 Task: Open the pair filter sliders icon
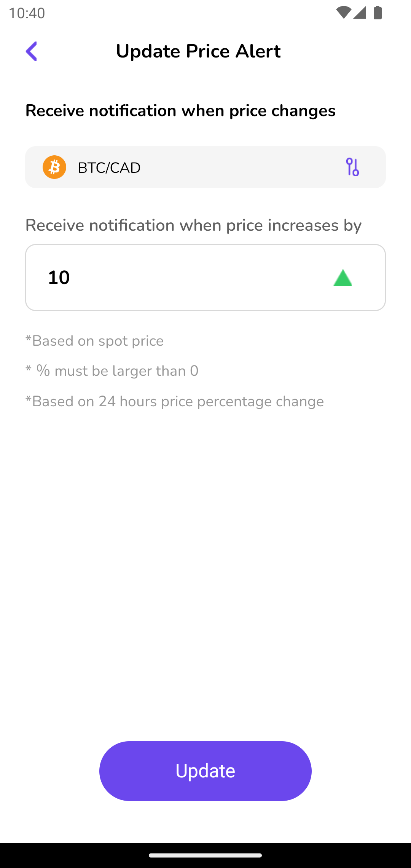click(352, 167)
